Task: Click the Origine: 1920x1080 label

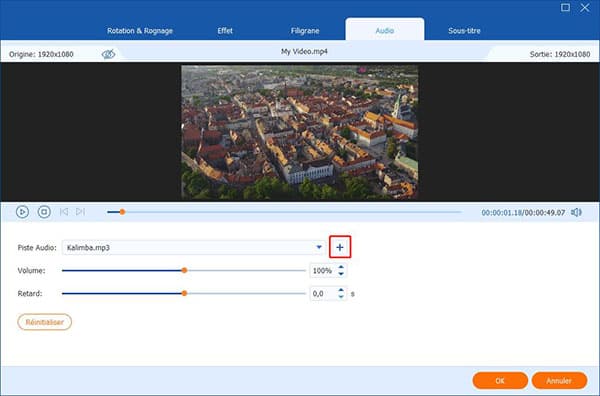Action: [x=41, y=54]
